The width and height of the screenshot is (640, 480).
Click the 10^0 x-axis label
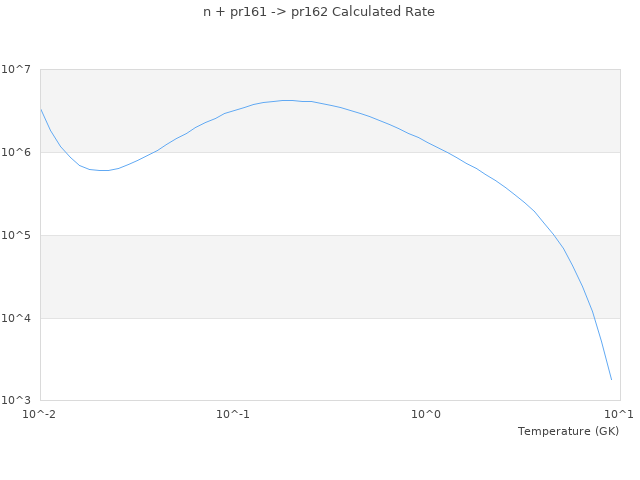pyautogui.click(x=426, y=414)
